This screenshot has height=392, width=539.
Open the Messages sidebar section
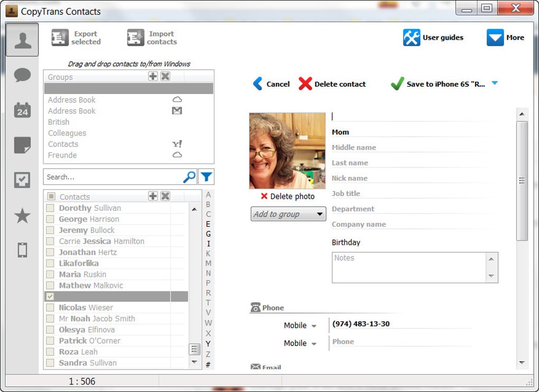click(22, 75)
